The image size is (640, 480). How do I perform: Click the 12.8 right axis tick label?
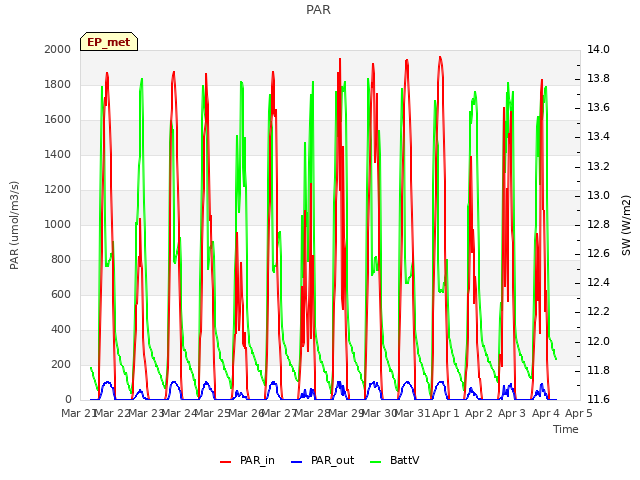[x=598, y=224]
